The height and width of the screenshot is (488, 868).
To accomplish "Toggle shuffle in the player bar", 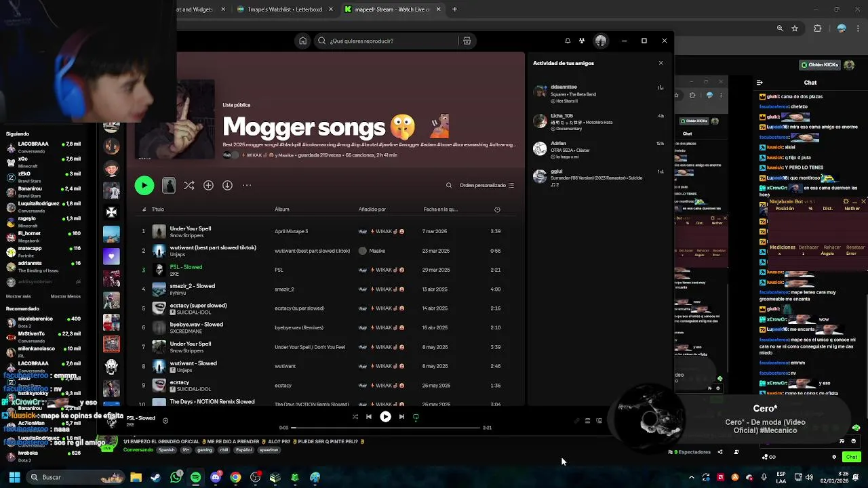I will pyautogui.click(x=355, y=417).
